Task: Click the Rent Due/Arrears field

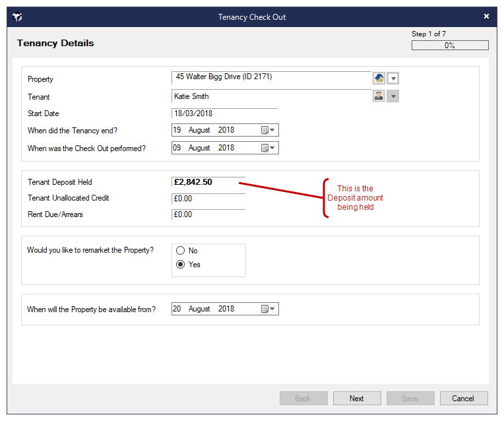Action: 208,215
